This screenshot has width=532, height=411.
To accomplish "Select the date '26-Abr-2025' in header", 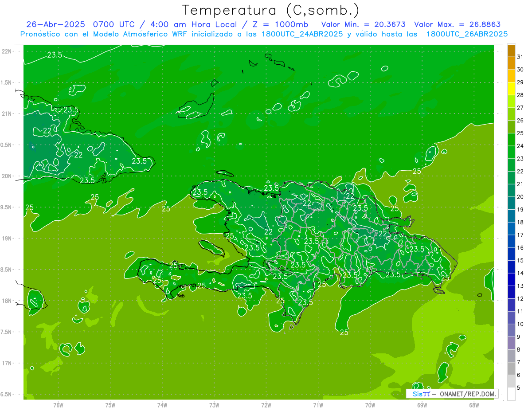I will coord(57,24).
